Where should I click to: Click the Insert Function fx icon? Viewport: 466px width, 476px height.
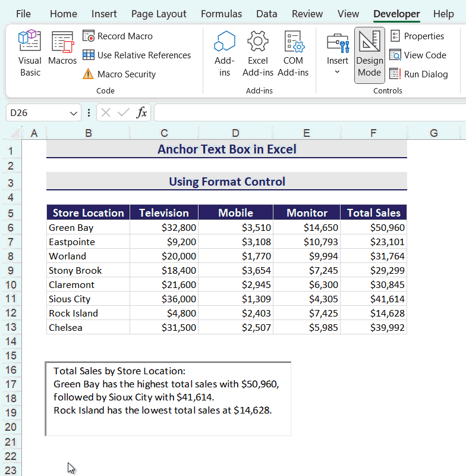pyautogui.click(x=141, y=113)
